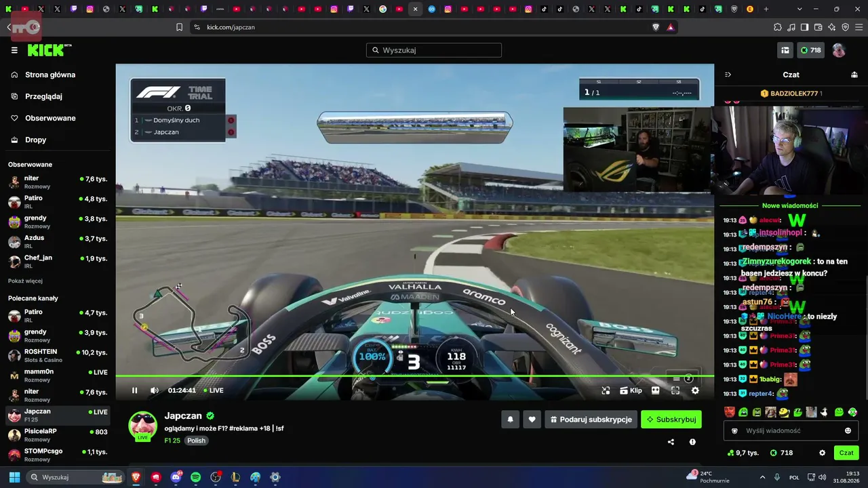Select the Polish language tag

pyautogui.click(x=196, y=441)
